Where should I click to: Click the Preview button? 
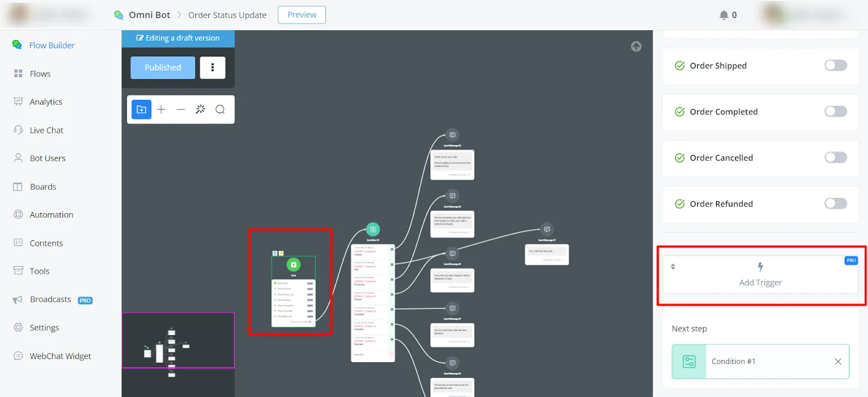click(x=302, y=15)
